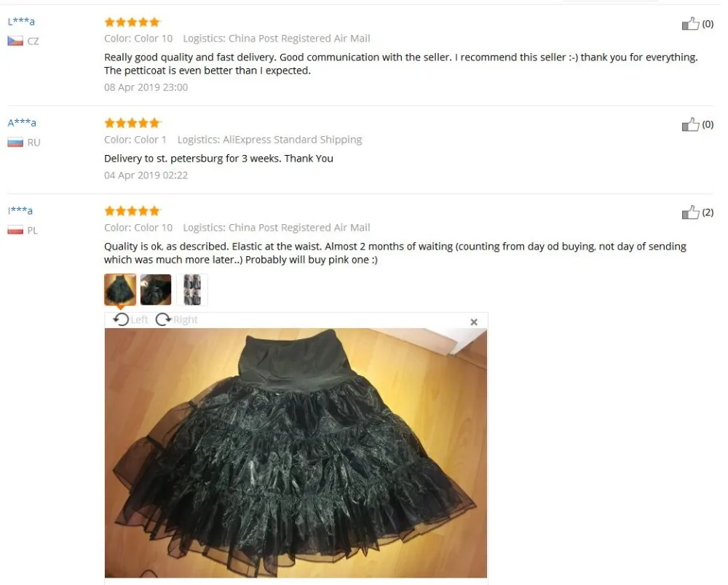Open reviewer I***a's profile name

tap(20, 210)
